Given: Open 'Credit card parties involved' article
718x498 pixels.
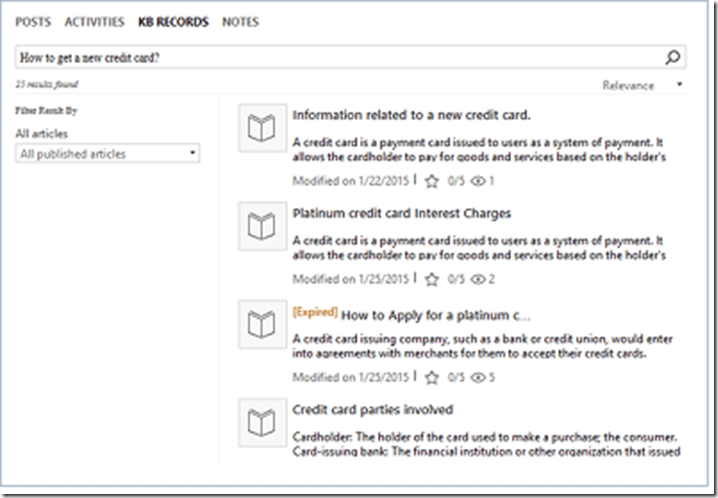Looking at the screenshot, I should (x=372, y=409).
